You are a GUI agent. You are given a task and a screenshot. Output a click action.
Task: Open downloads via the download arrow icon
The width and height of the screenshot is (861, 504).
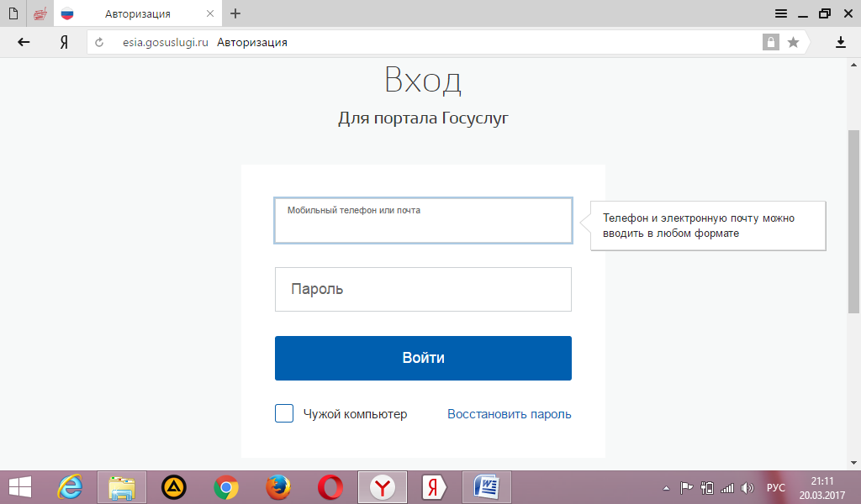point(840,42)
